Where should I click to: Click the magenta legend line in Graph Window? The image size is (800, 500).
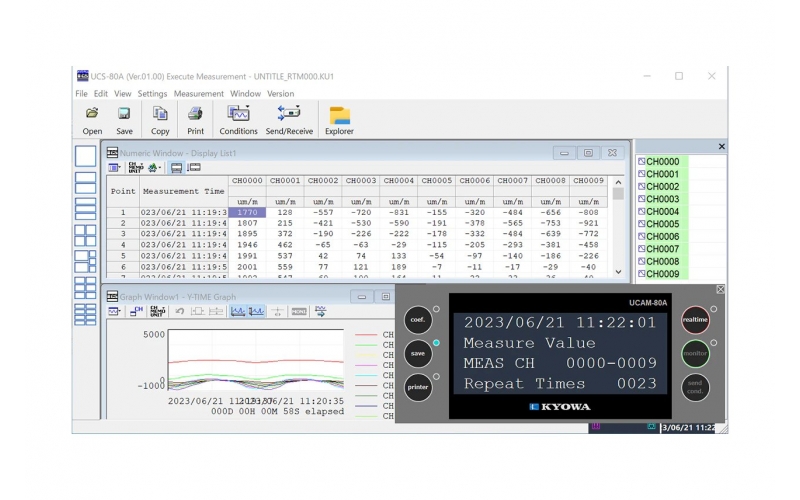[366, 365]
